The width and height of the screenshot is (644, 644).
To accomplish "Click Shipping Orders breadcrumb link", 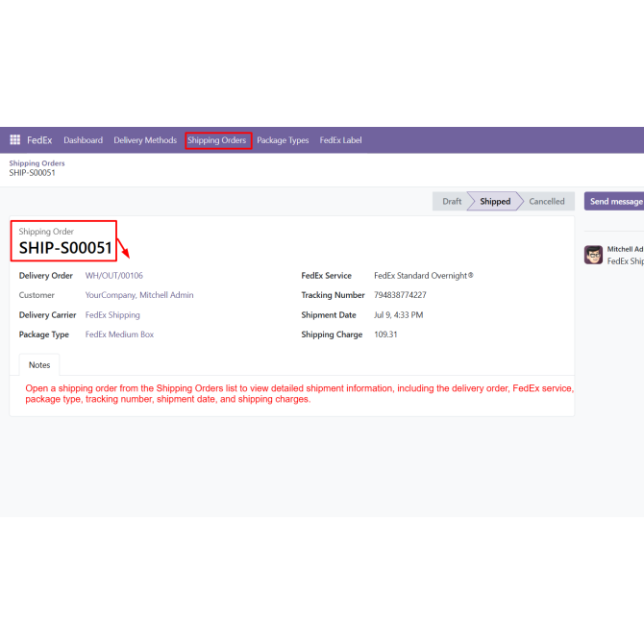I will (x=37, y=163).
